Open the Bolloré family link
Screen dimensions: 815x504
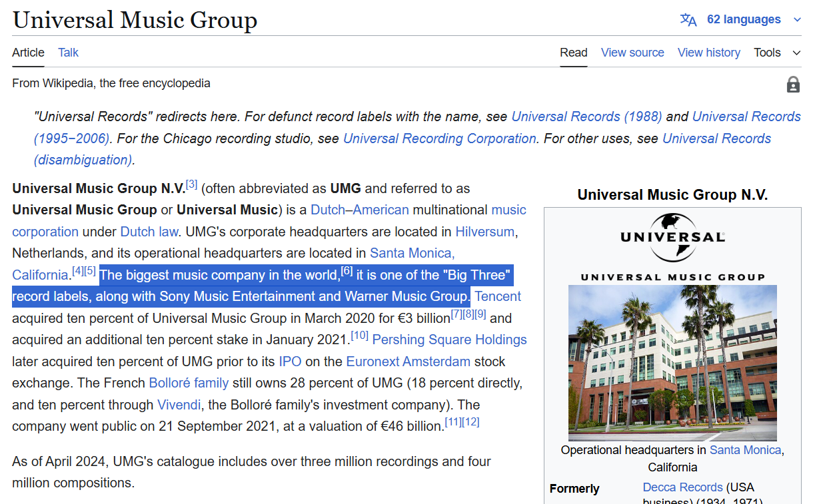(x=189, y=383)
